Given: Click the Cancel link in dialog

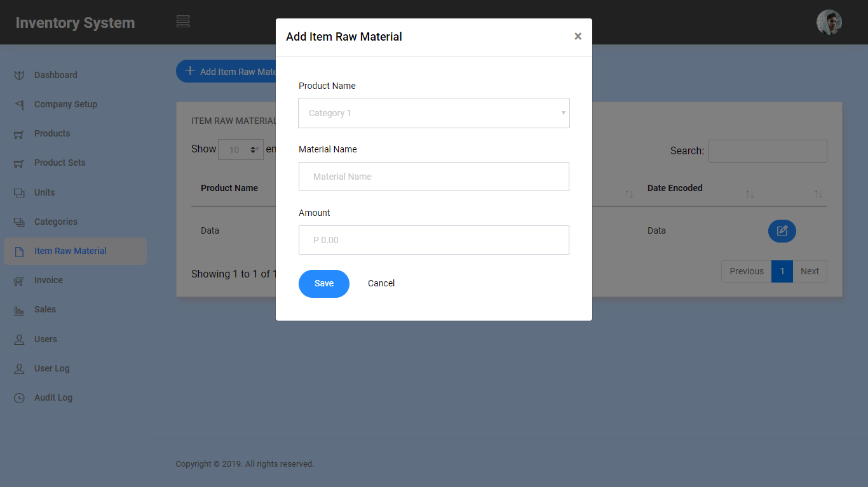Looking at the screenshot, I should pos(381,283).
